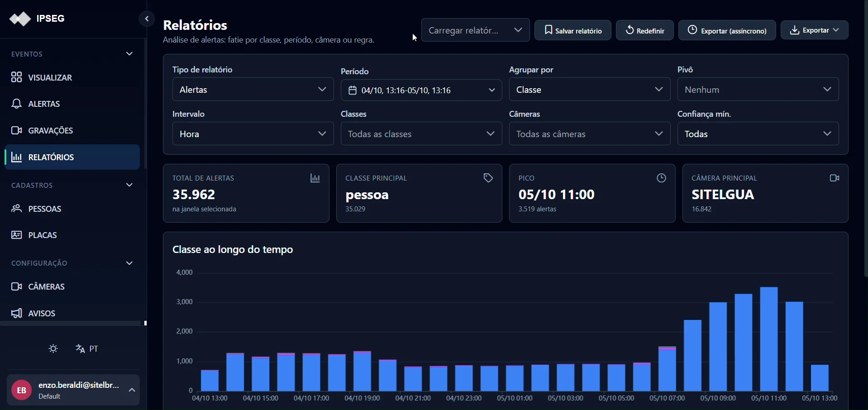Open Todas as classes dropdown
The image size is (868, 410).
point(421,134)
